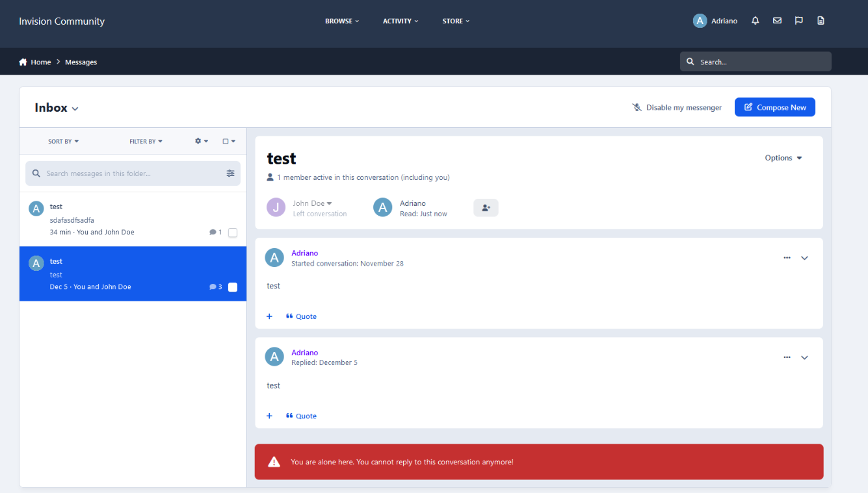Open the messages envelope icon in header
This screenshot has height=493, width=868.
point(777,21)
